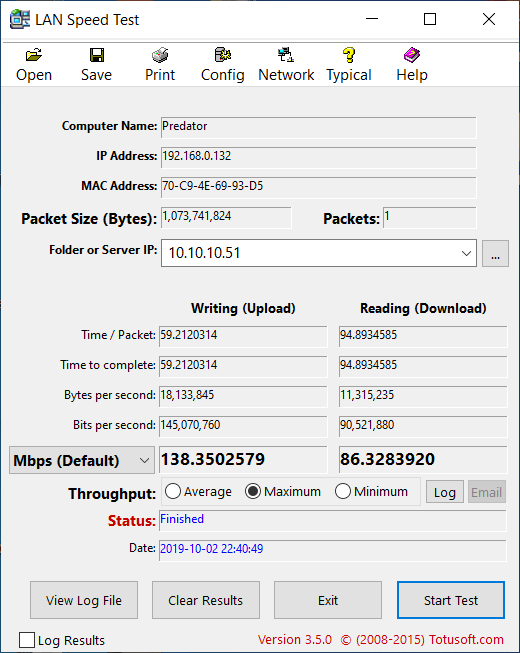520x653 pixels.
Task: Click the Save floppy disk icon
Action: pyautogui.click(x=97, y=55)
